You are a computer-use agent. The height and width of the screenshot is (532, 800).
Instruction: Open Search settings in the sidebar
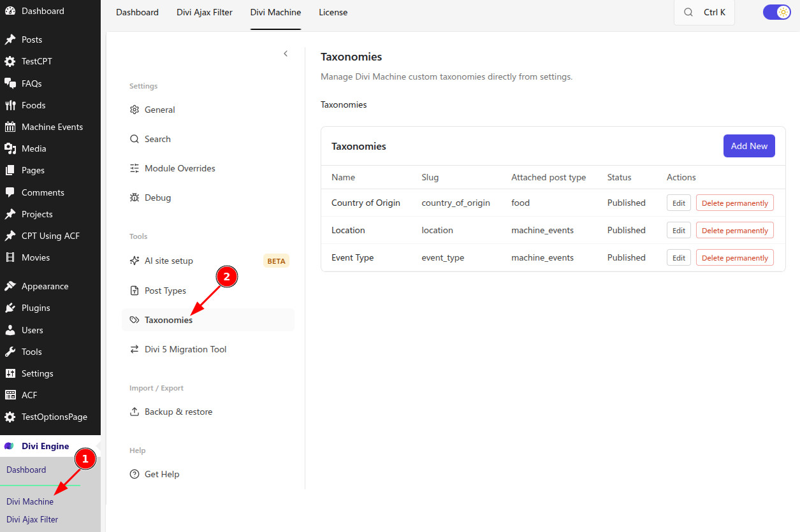[x=208, y=139]
